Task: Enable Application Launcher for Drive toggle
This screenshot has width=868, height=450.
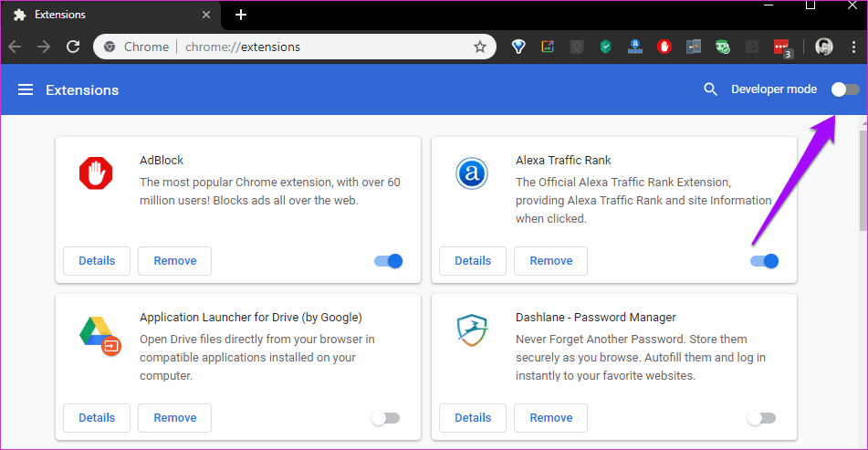Action: point(385,418)
